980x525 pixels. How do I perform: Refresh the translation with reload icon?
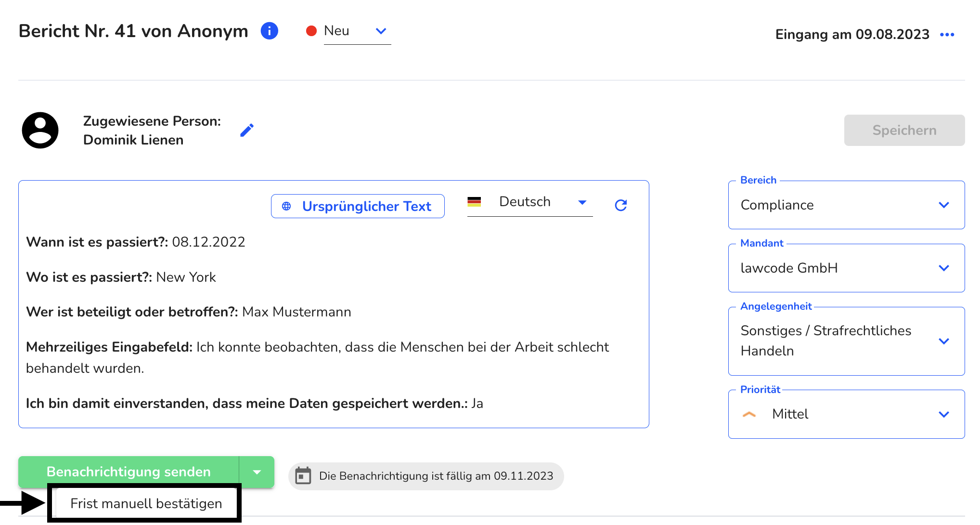pyautogui.click(x=621, y=206)
